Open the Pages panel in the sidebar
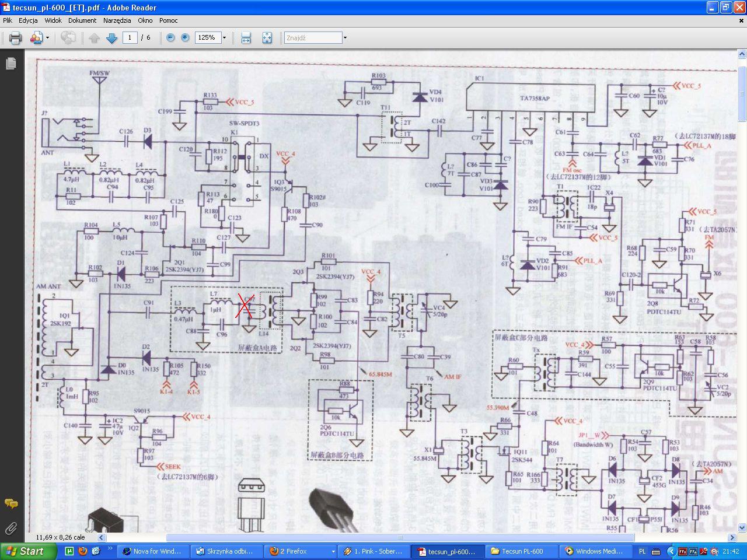 pyautogui.click(x=11, y=64)
